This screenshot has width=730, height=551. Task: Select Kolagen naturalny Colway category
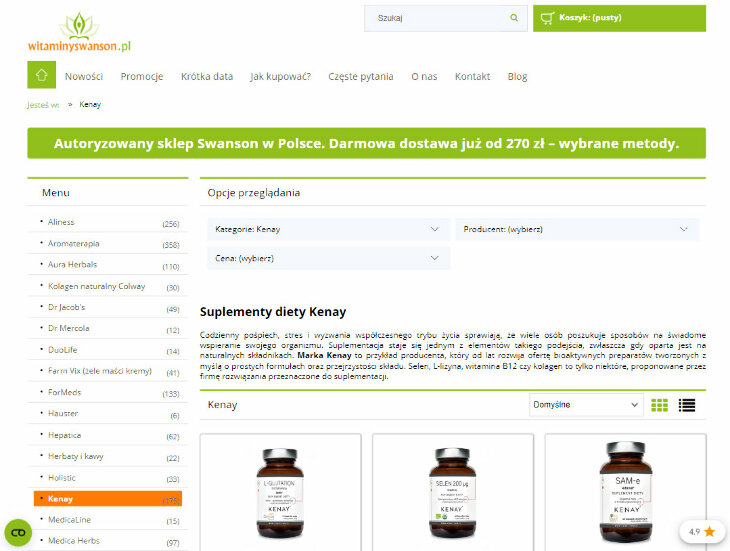[97, 286]
